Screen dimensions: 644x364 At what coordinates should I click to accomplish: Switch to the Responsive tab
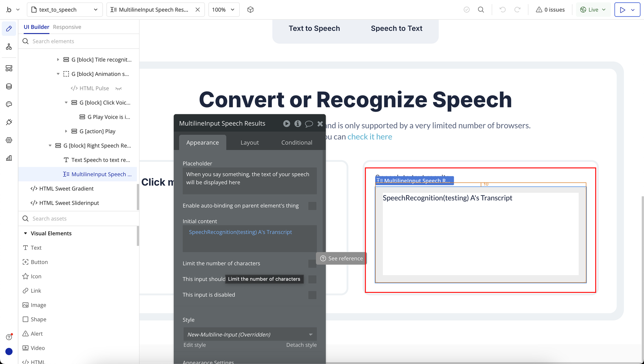point(67,27)
